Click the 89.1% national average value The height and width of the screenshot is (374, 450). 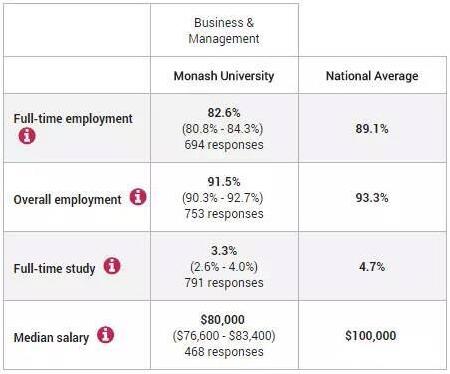click(372, 129)
